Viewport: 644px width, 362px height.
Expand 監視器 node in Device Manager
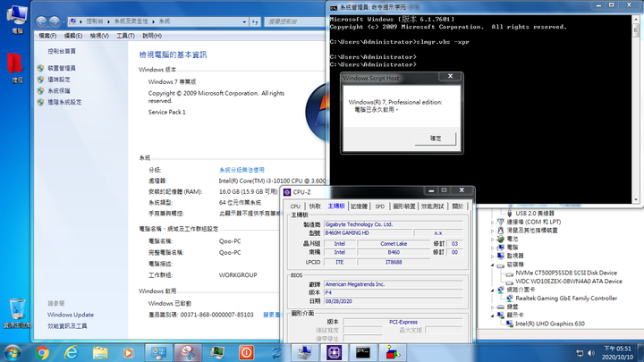coord(492,257)
